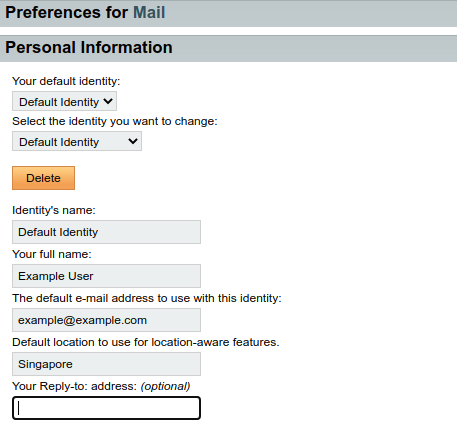Click the 'Preferences for' header text
The height and width of the screenshot is (425, 457).
click(x=66, y=13)
